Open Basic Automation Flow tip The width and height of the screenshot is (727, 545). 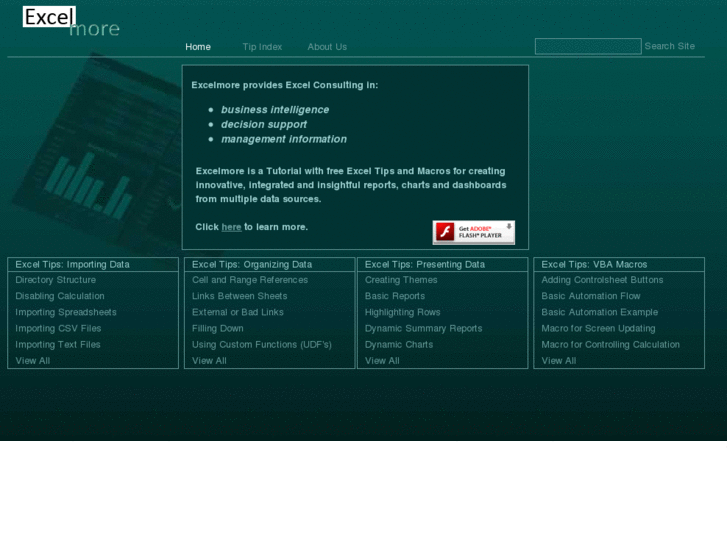(x=591, y=296)
